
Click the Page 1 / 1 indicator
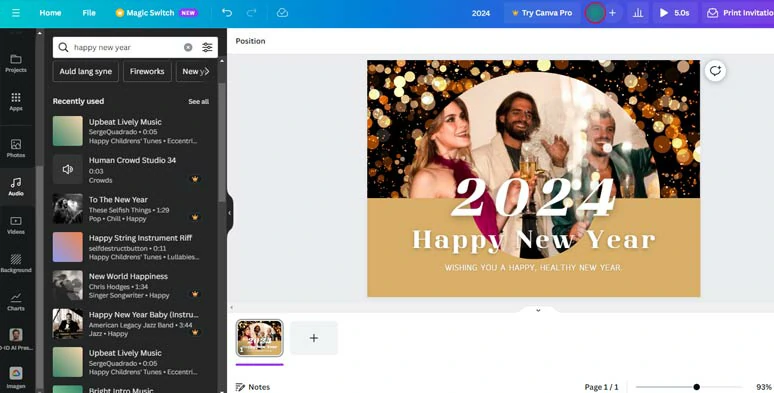point(601,387)
